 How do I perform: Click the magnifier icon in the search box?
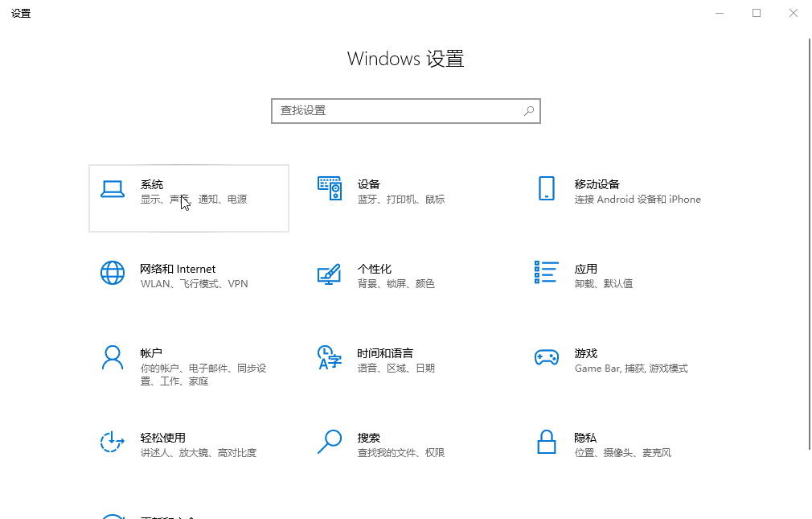529,111
